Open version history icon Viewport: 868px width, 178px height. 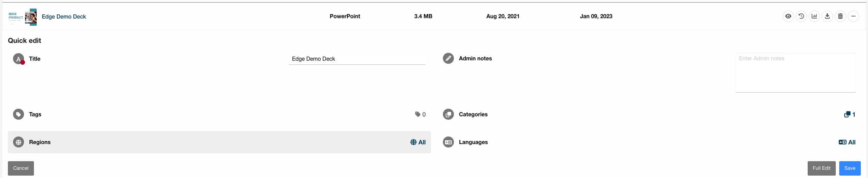[x=801, y=16]
